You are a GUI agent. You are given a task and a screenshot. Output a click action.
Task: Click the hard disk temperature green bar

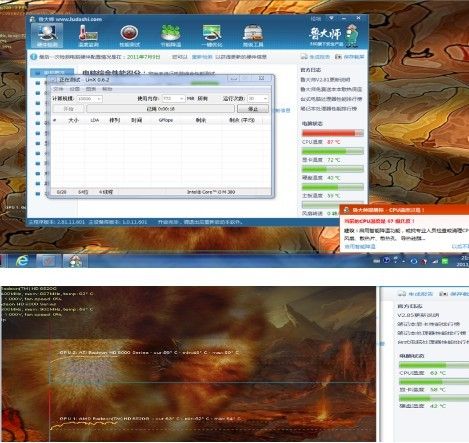[x=332, y=169]
